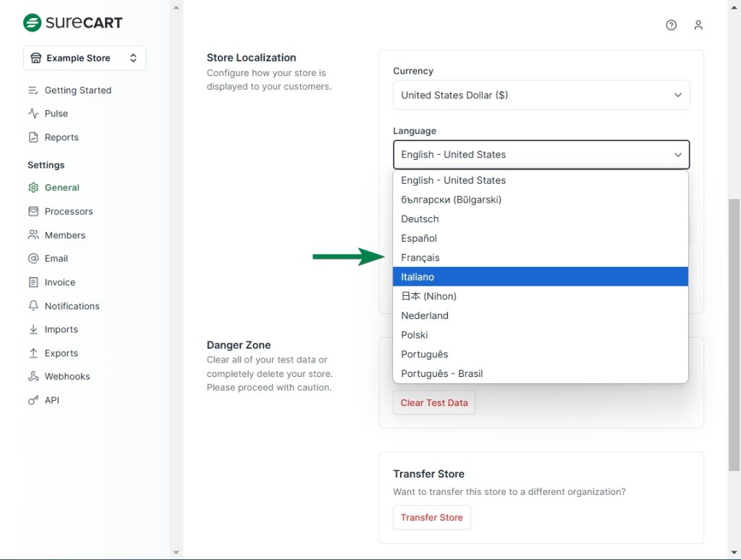
Task: Click the Pulse activity icon in sidebar
Action: click(33, 114)
